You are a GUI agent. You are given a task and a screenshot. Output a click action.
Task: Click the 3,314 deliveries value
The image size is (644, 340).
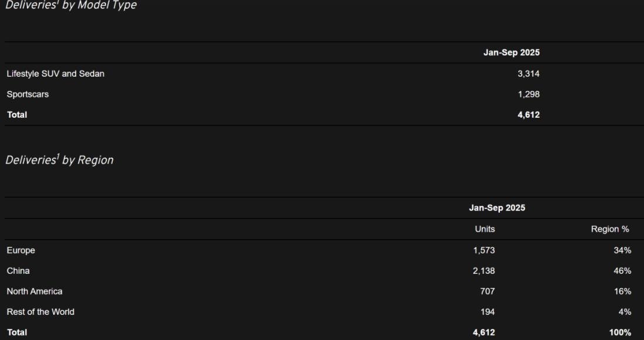coord(529,74)
